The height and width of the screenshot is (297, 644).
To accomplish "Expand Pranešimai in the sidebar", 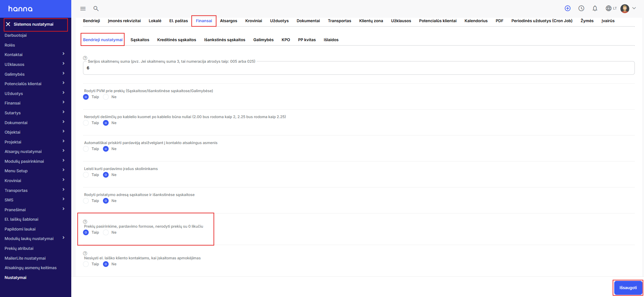I will [x=64, y=209].
